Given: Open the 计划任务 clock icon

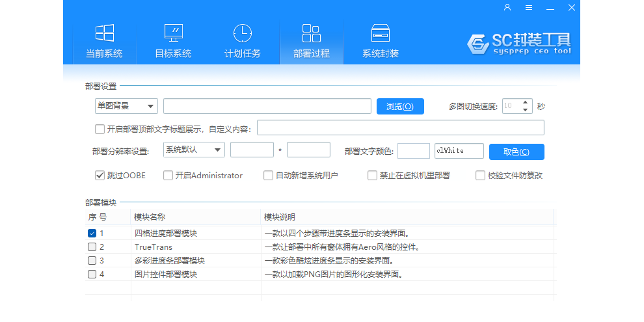Looking at the screenshot, I should pyautogui.click(x=242, y=34).
